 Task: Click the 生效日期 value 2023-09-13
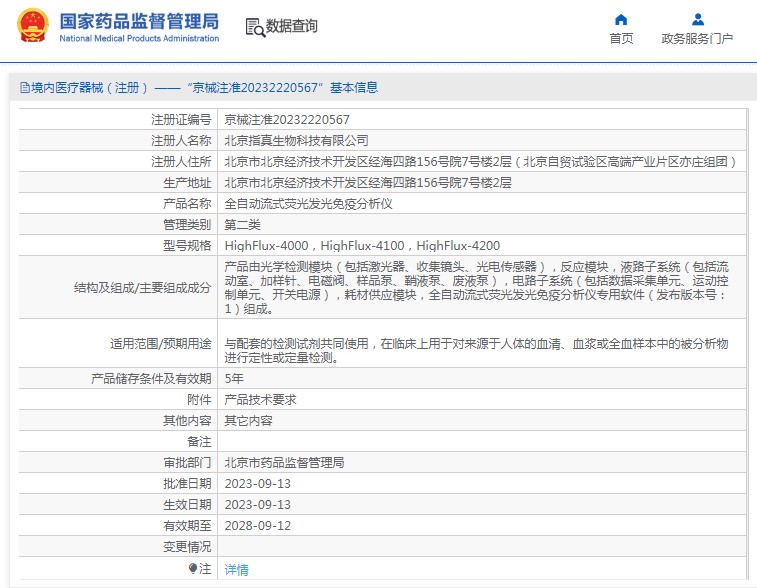[258, 504]
